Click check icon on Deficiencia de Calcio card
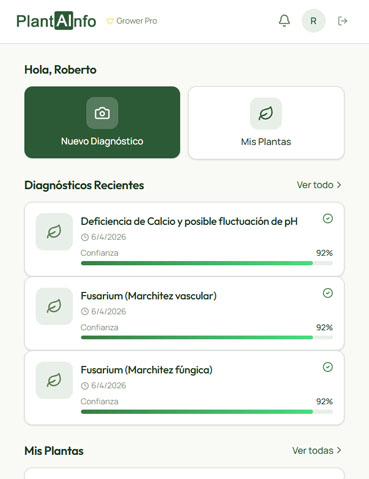Image resolution: width=369 pixels, height=479 pixels. click(x=328, y=219)
